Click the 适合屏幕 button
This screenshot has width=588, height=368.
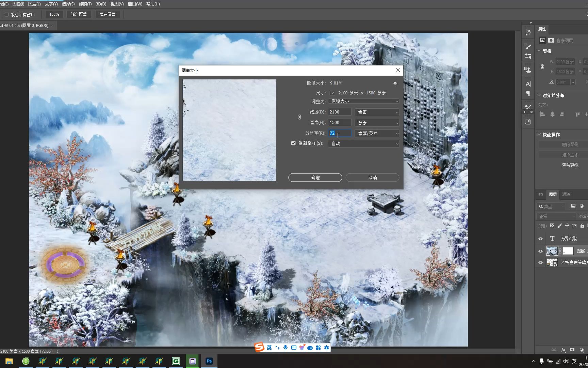79,14
